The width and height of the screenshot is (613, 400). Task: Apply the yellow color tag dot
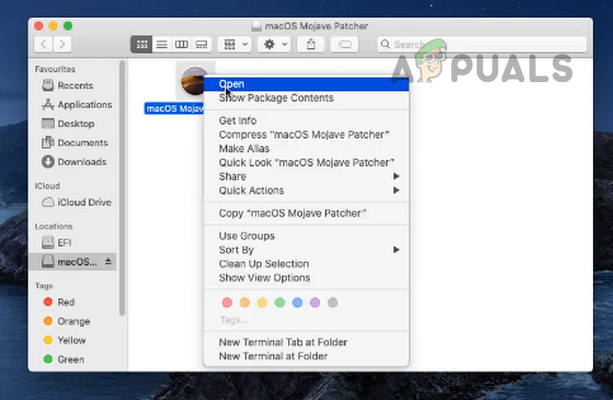(x=262, y=302)
